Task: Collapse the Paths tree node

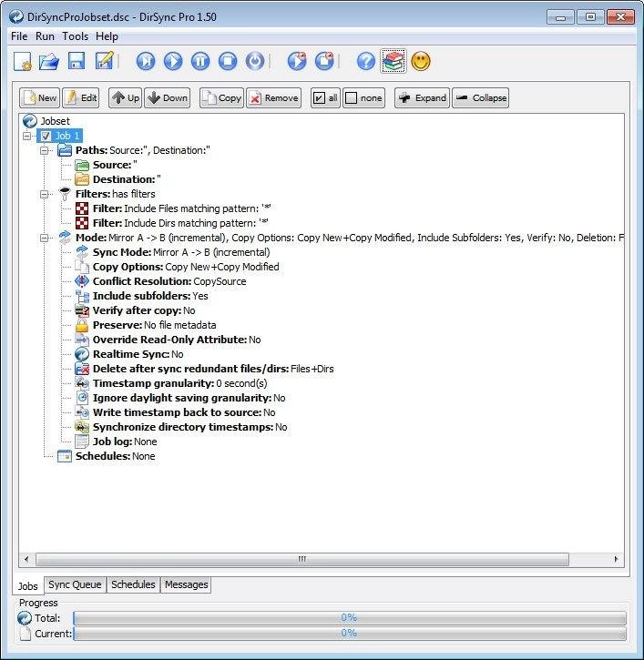Action: [x=44, y=150]
